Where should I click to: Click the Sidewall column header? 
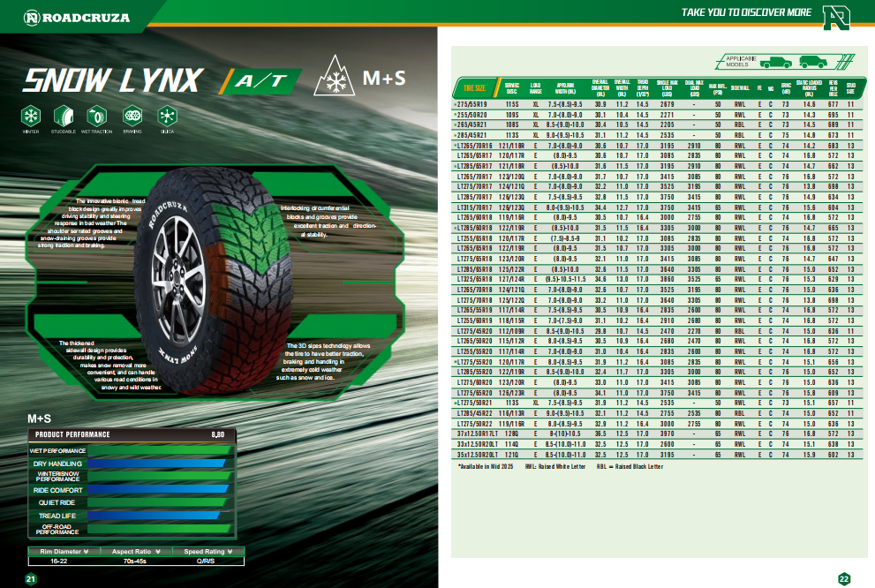pyautogui.click(x=740, y=88)
